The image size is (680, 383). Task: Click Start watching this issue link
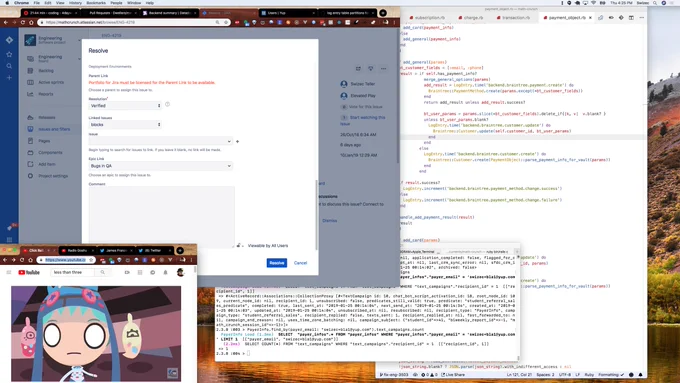tap(363, 120)
